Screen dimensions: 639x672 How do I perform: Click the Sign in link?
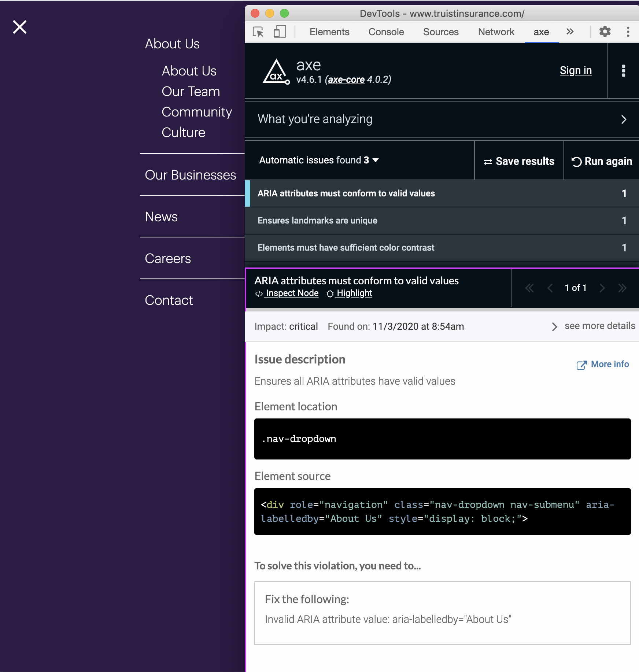pyautogui.click(x=576, y=70)
